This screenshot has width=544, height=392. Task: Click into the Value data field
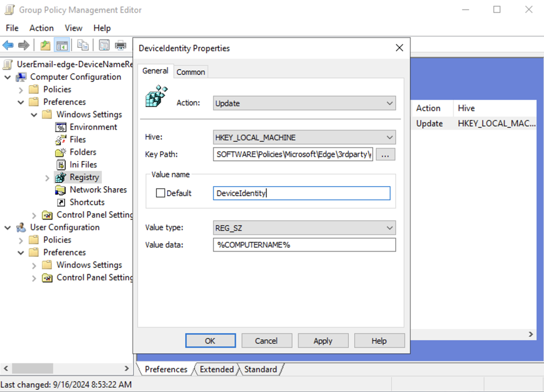(x=304, y=245)
